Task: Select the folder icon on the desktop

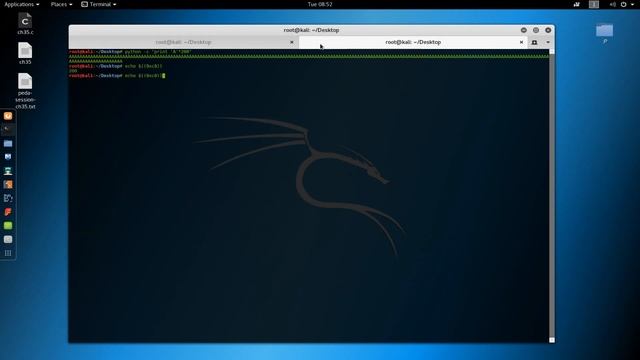Action: tap(604, 32)
